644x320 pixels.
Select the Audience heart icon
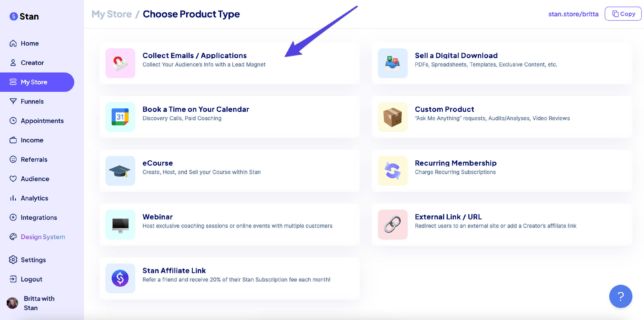tap(13, 178)
